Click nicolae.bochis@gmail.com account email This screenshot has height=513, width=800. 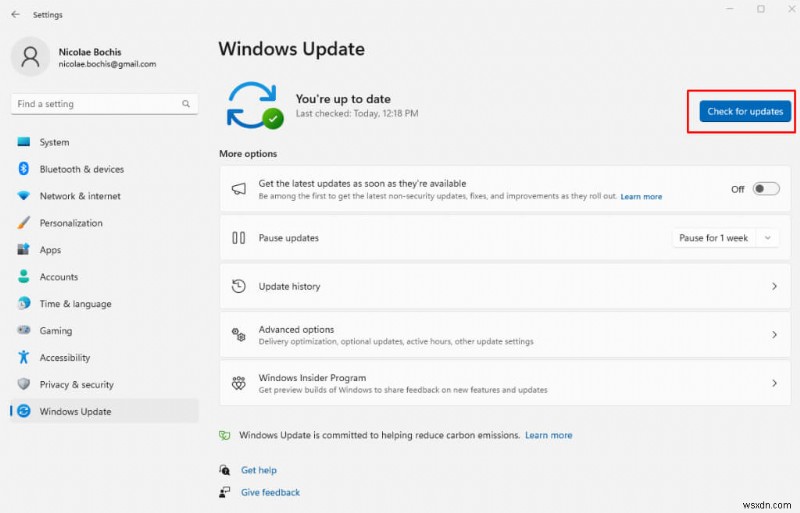pyautogui.click(x=107, y=64)
